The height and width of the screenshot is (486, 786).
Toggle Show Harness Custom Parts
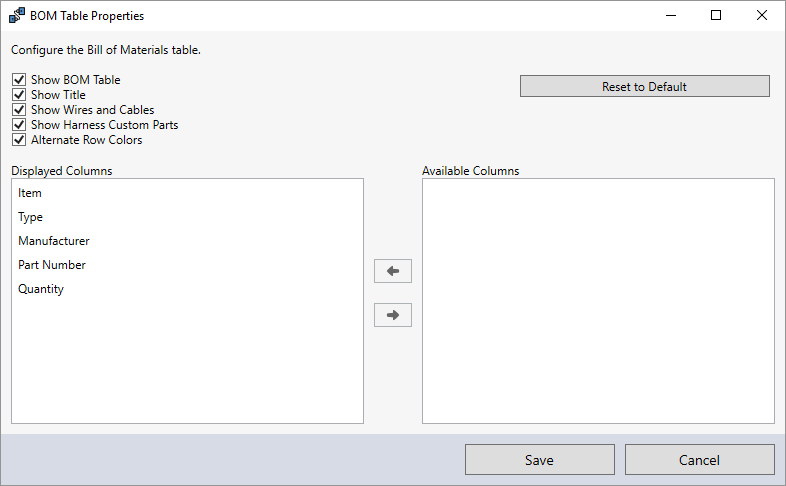19,125
